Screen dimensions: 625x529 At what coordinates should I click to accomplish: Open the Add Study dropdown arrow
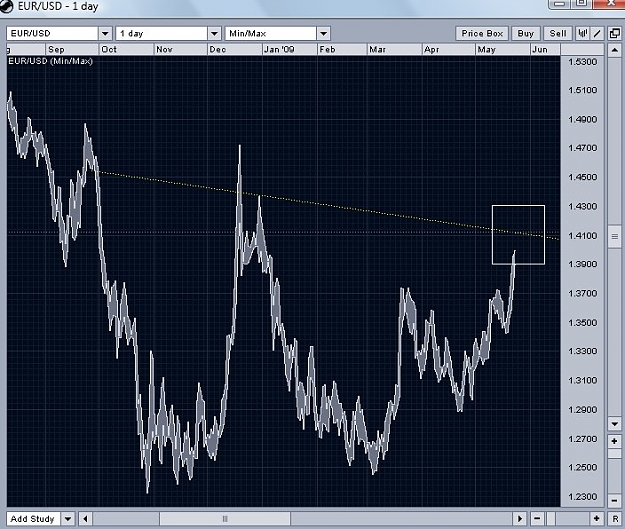click(68, 519)
